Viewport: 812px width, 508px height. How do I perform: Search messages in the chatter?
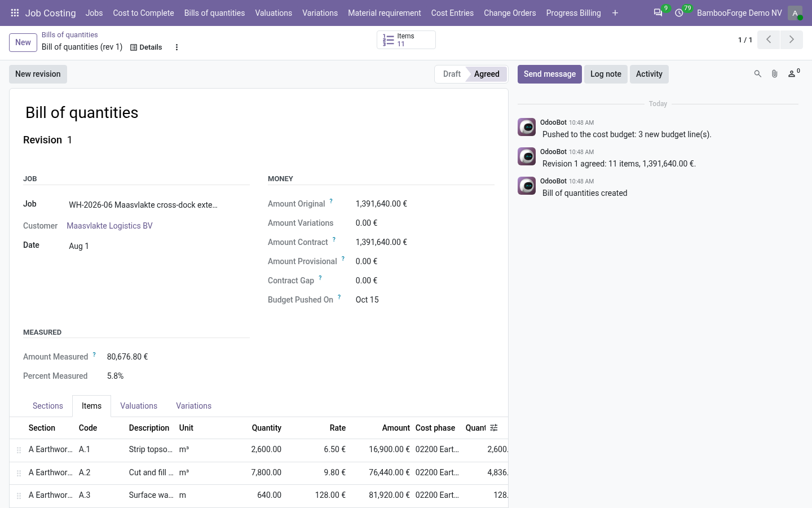click(758, 74)
